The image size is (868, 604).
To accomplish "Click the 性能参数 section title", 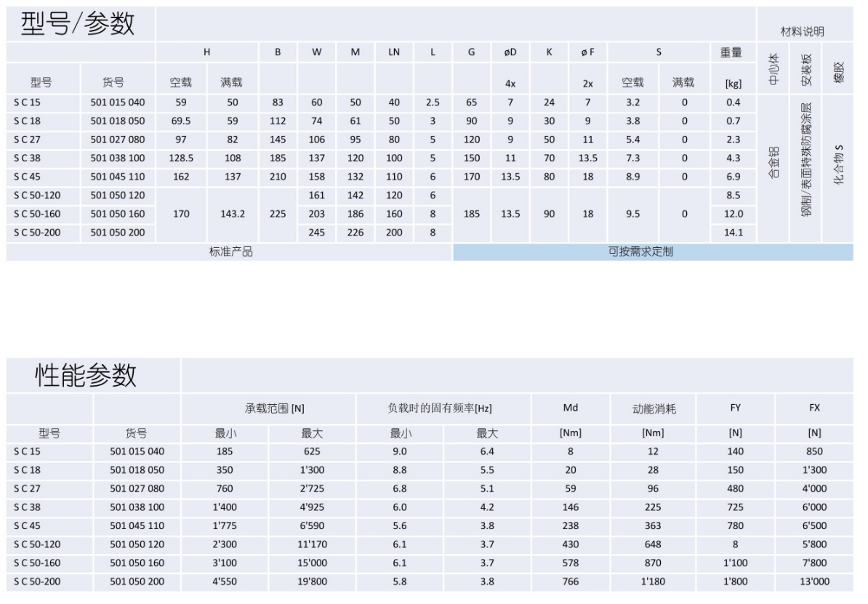I will click(89, 374).
